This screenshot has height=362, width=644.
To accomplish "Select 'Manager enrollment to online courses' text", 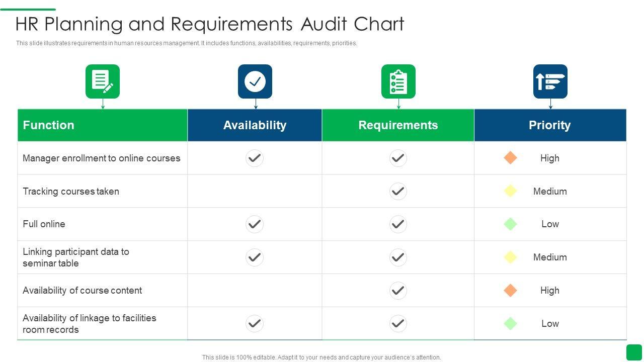I will tap(101, 158).
